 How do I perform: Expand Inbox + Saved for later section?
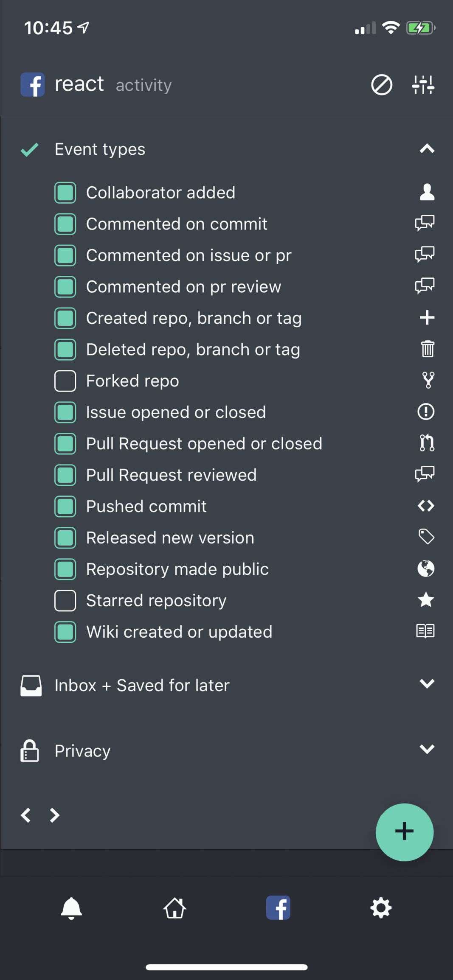pos(427,683)
